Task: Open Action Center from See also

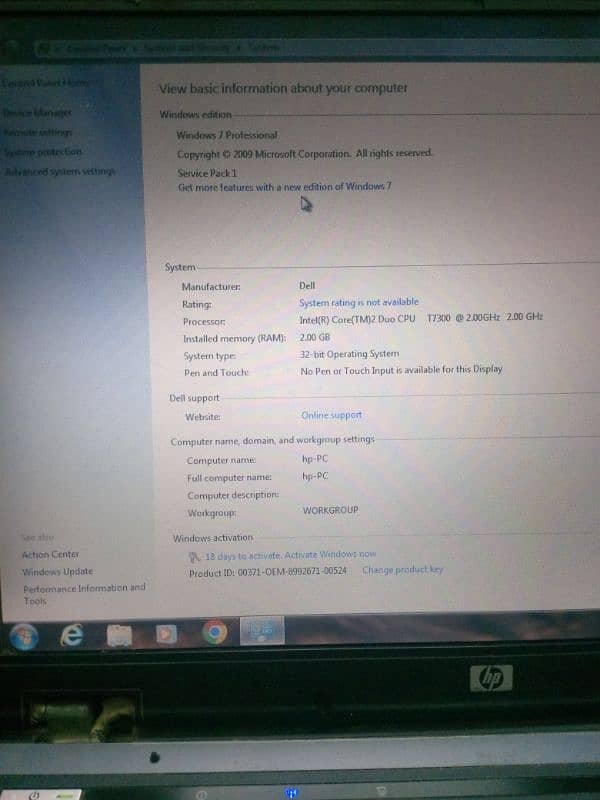Action: pos(50,554)
